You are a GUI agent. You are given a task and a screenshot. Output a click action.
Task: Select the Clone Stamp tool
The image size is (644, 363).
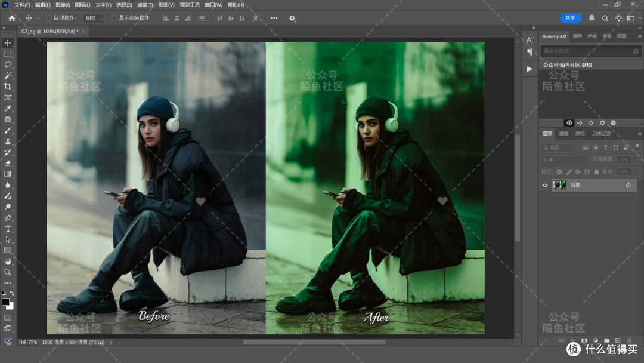click(8, 141)
